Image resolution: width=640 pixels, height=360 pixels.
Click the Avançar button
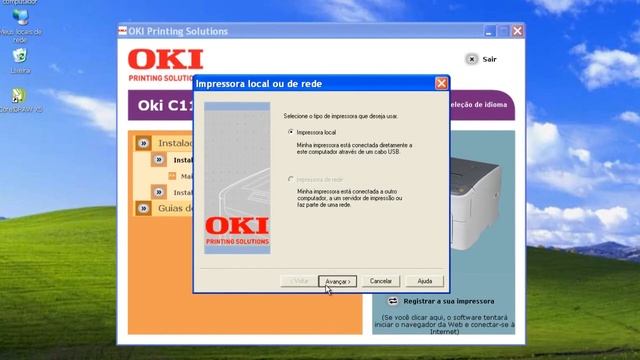(338, 281)
